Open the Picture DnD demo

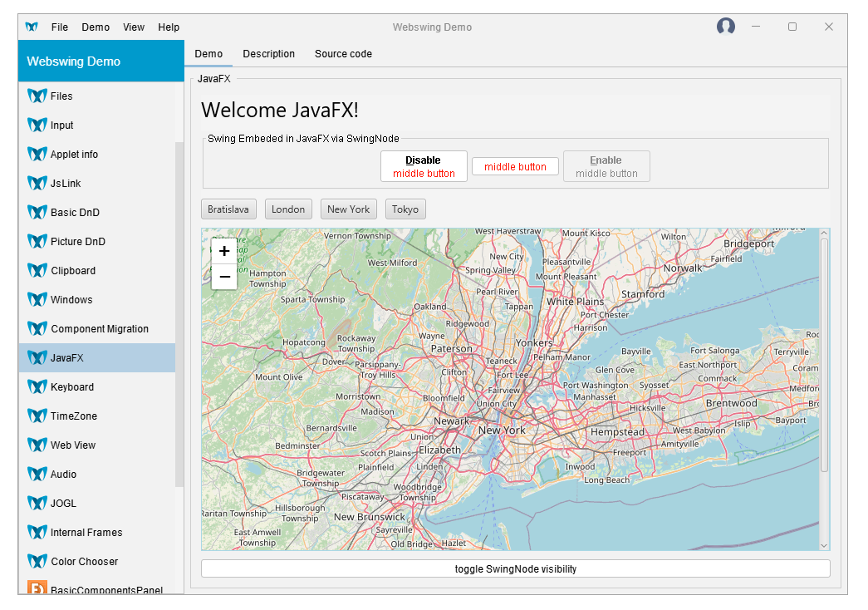[97, 242]
